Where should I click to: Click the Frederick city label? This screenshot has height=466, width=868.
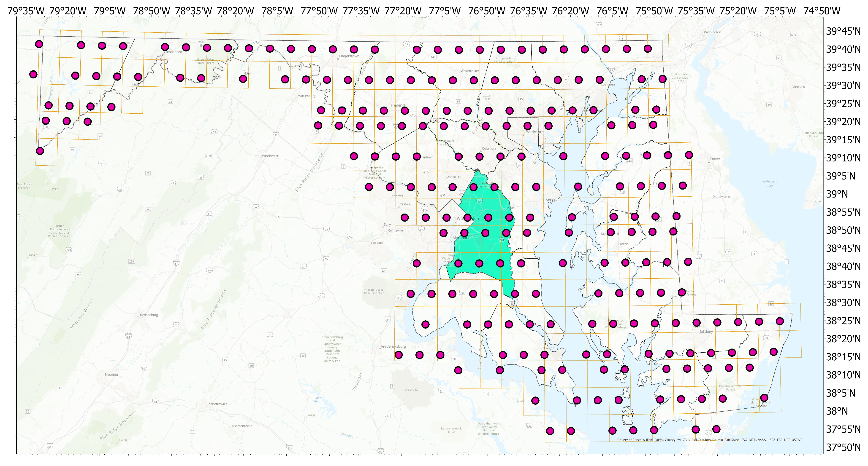point(398,105)
